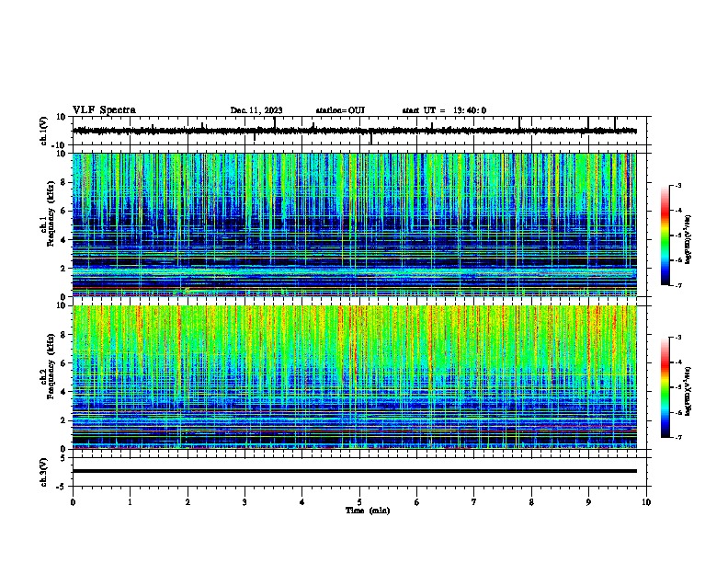Click the time axis tick label "1"

(130, 502)
